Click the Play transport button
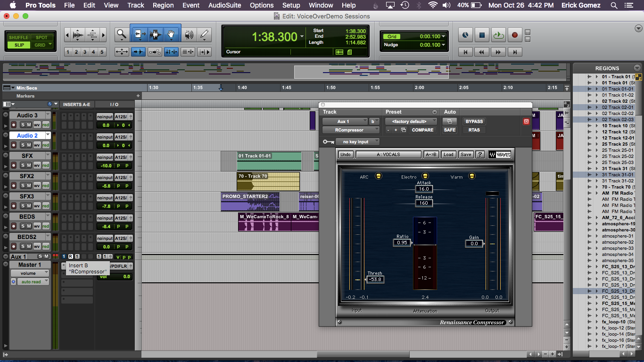644x362 pixels. pyautogui.click(x=498, y=35)
